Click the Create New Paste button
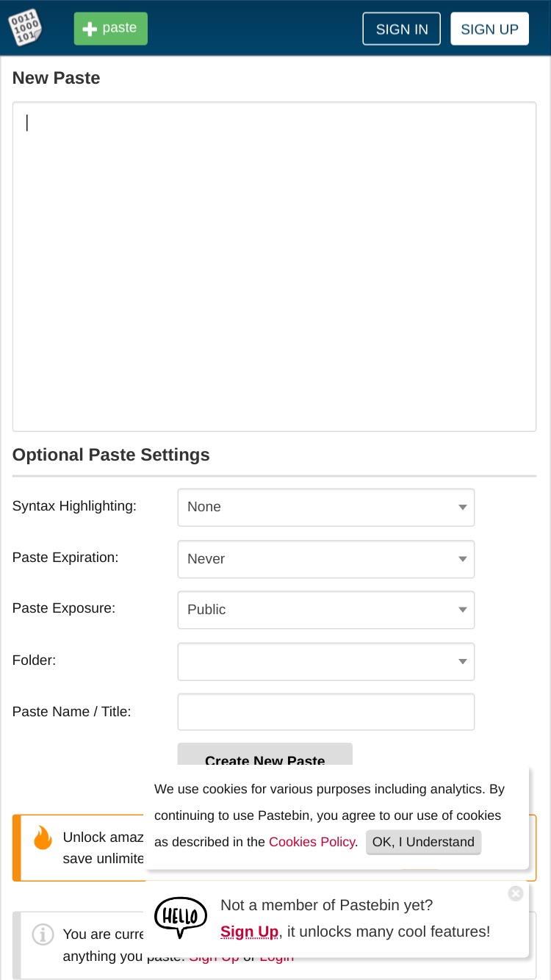 pos(265,755)
